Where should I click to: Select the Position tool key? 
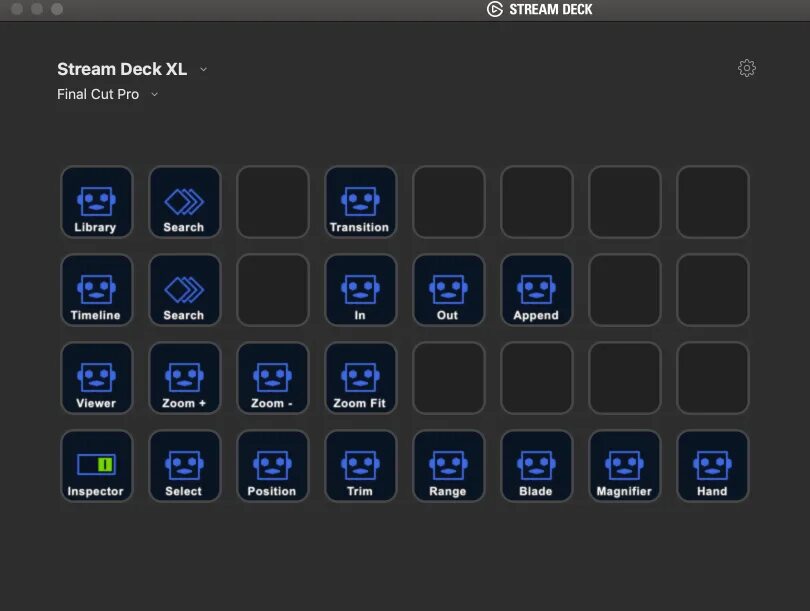273,466
